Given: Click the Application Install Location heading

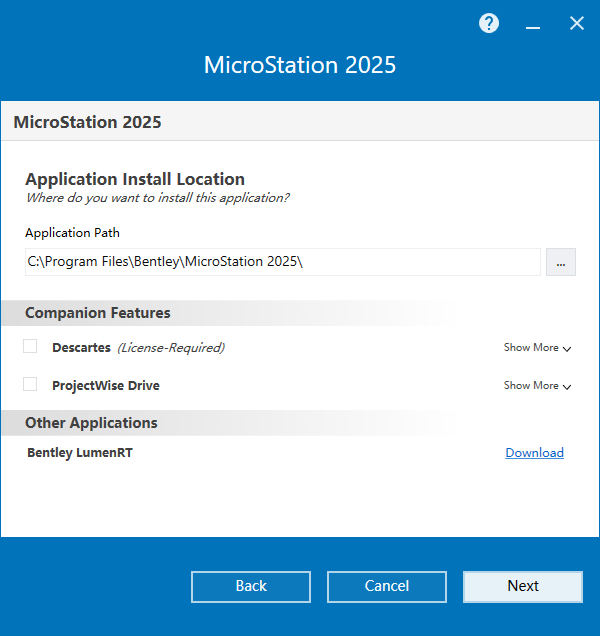Looking at the screenshot, I should coord(135,179).
